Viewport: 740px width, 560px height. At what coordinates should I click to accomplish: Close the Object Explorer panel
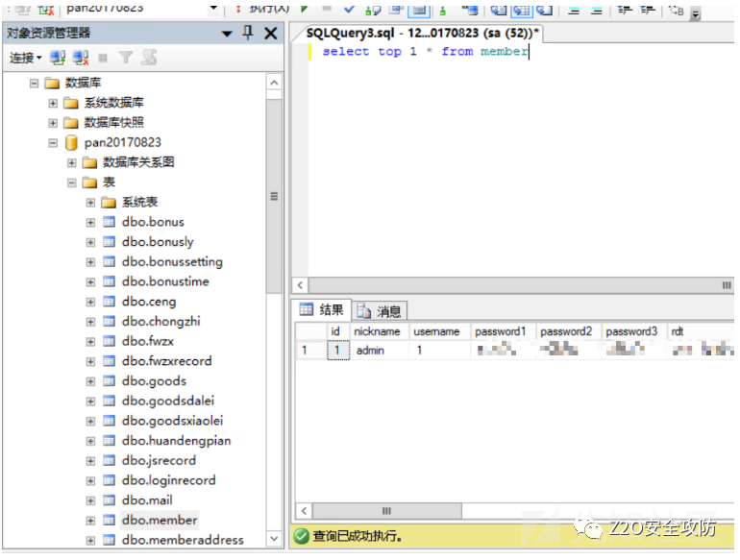tap(270, 33)
